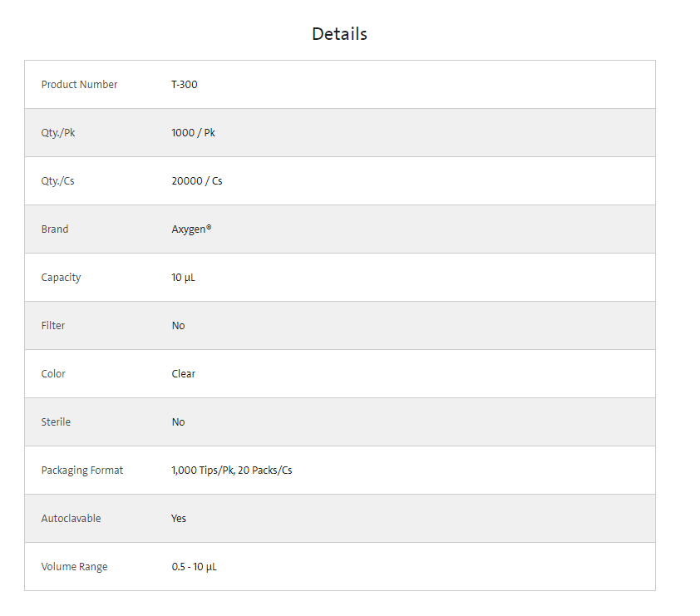Click the Qty./Pk label
Screen dimensions: 700x616
click(x=58, y=133)
